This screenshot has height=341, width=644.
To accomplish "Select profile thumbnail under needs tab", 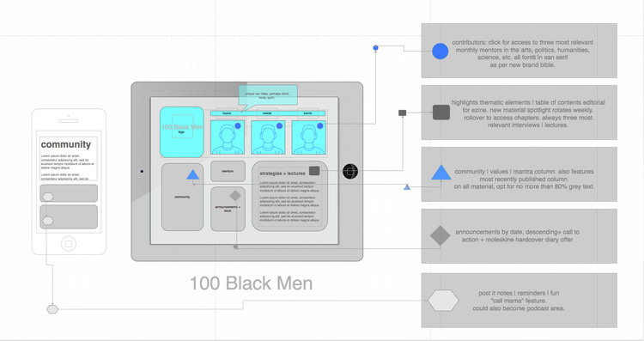I will (268, 137).
